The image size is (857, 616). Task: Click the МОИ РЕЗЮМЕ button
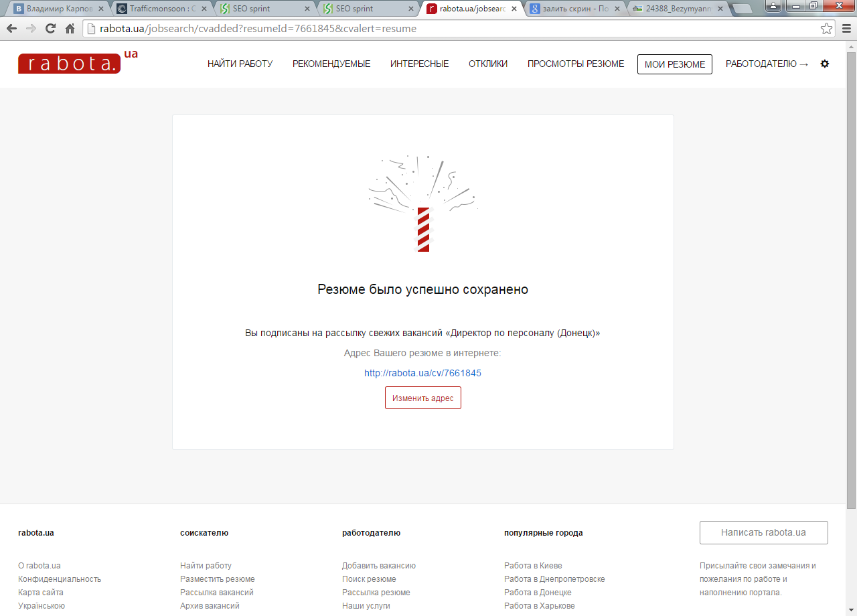point(675,64)
